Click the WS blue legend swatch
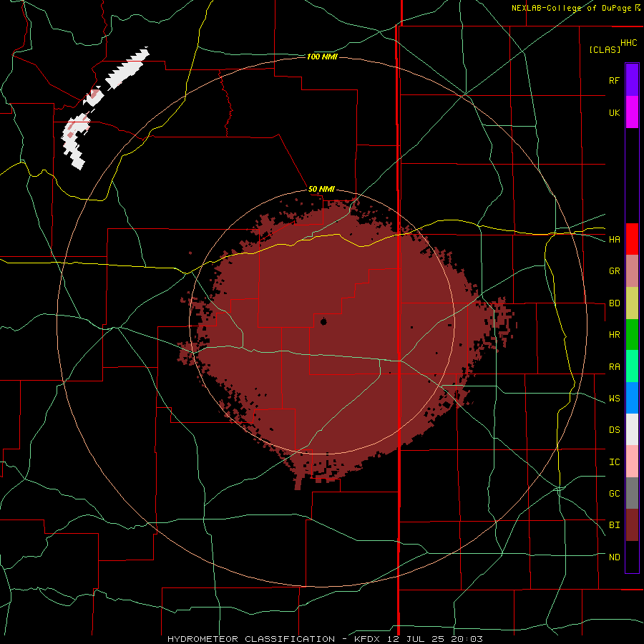The width and height of the screenshot is (644, 644). point(632,398)
